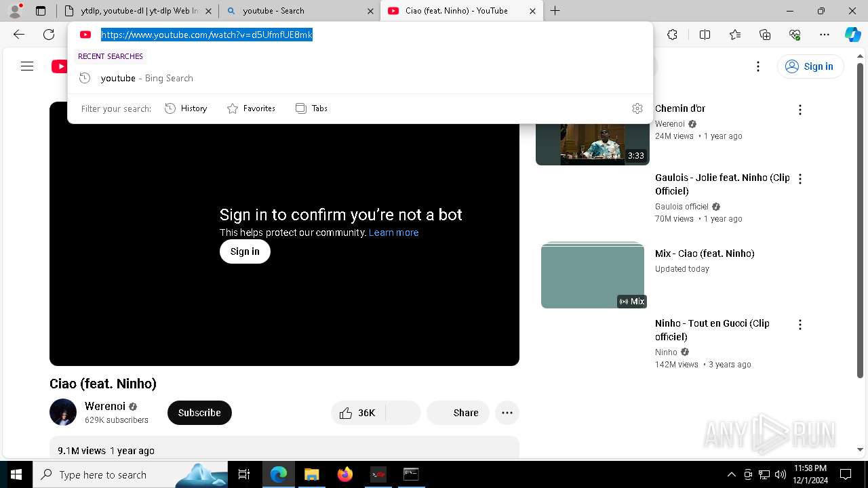The image size is (868, 488).
Task: Share the Ciao video
Action: [458, 413]
